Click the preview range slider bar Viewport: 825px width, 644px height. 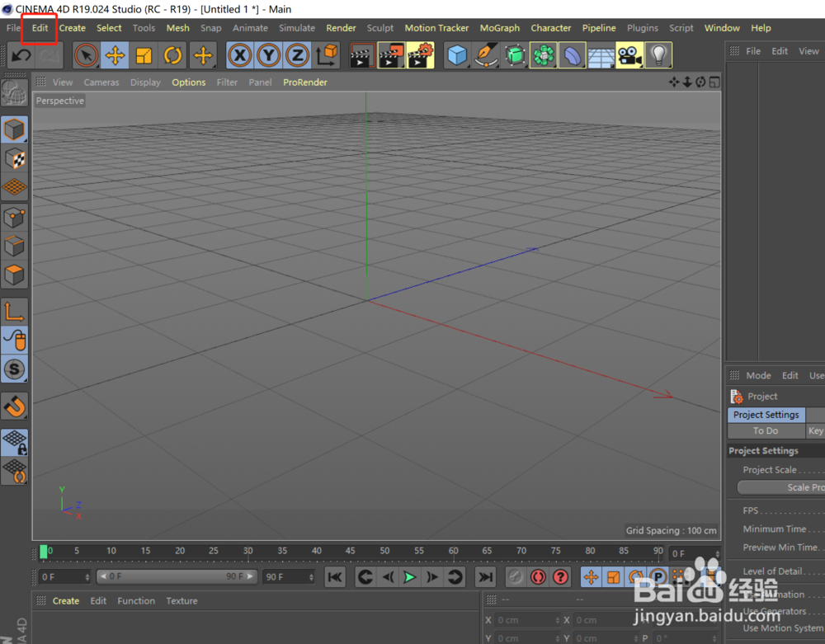(177, 576)
